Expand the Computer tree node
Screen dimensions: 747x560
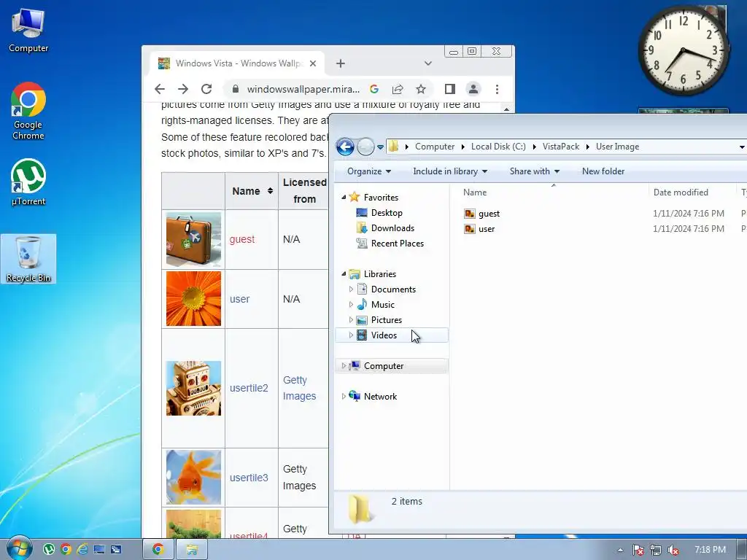click(x=344, y=366)
